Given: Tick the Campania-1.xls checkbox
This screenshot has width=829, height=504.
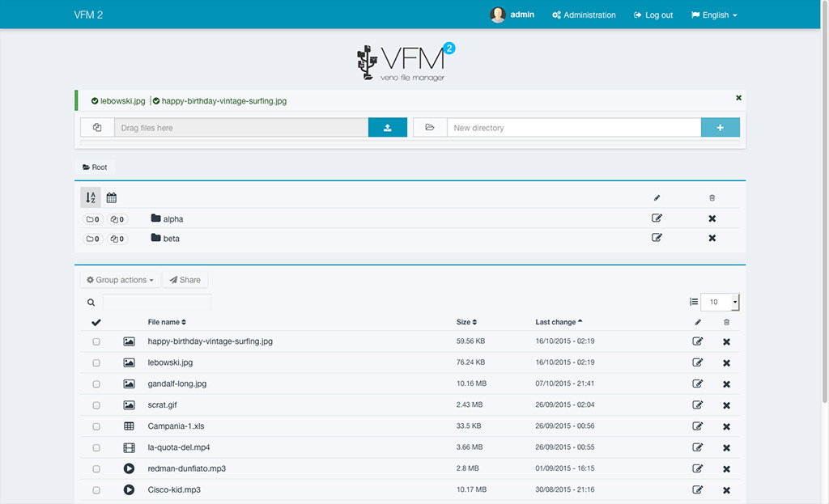Looking at the screenshot, I should click(x=96, y=426).
